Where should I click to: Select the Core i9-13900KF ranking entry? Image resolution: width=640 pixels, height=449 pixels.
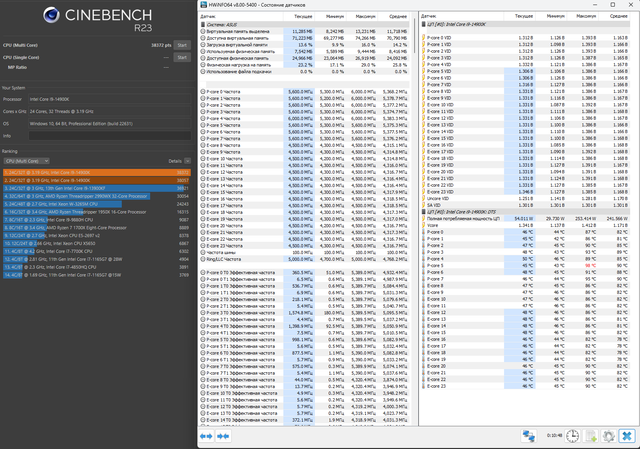(x=97, y=188)
